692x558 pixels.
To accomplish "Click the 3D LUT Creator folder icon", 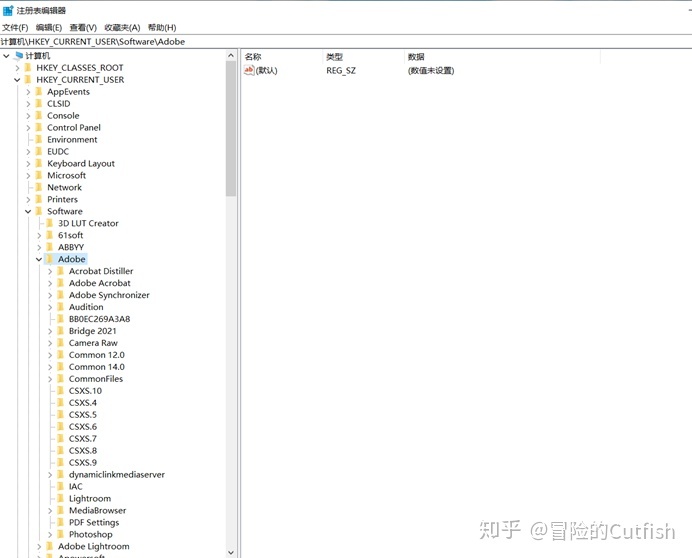I will (50, 223).
